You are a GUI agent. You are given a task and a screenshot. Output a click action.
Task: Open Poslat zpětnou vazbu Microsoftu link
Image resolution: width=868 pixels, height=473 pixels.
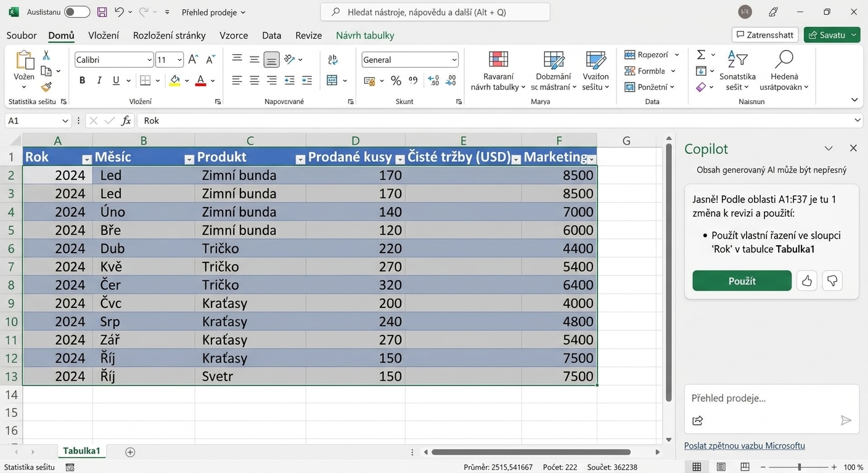745,446
